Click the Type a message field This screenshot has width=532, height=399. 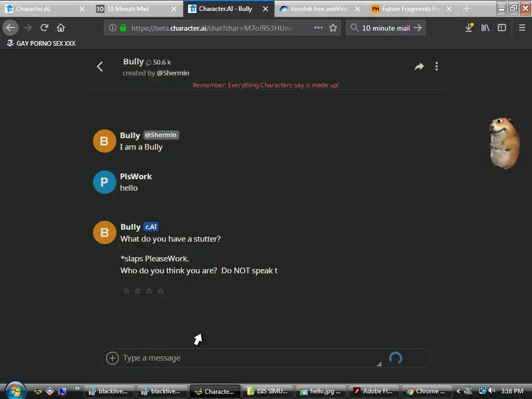click(x=251, y=358)
